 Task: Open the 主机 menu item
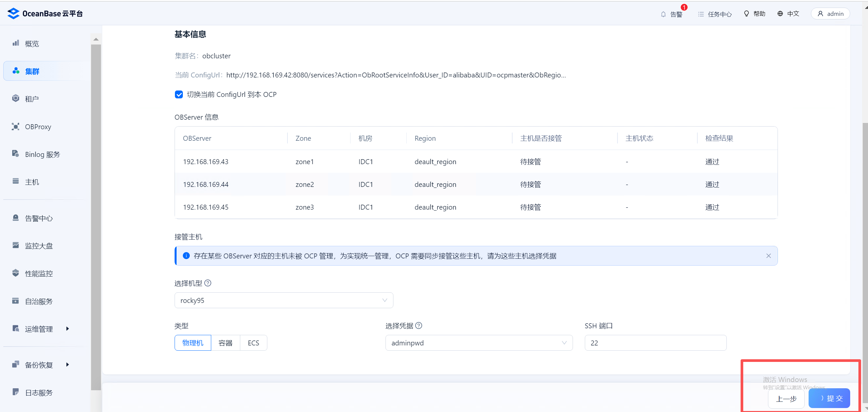click(x=32, y=182)
